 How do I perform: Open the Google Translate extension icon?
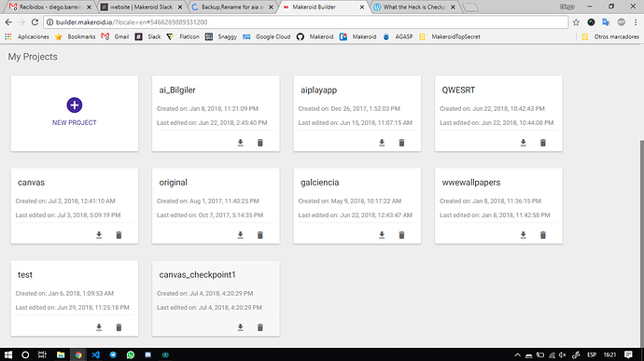[x=606, y=22]
